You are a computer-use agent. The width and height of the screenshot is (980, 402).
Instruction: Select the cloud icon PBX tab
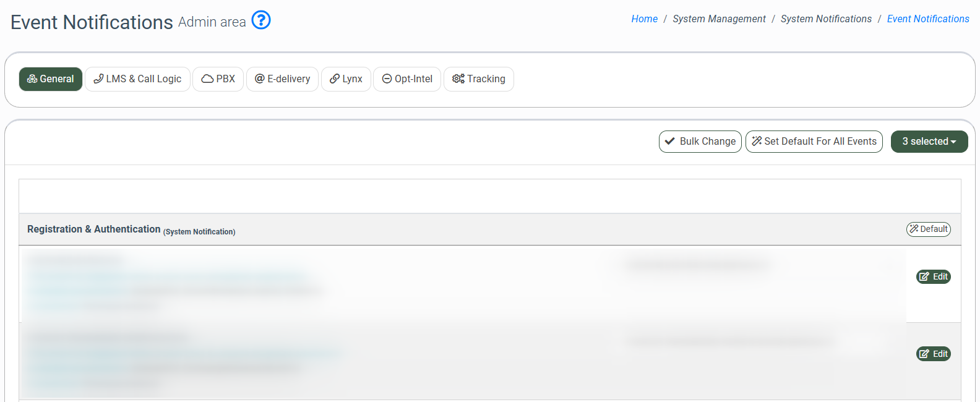(x=207, y=79)
